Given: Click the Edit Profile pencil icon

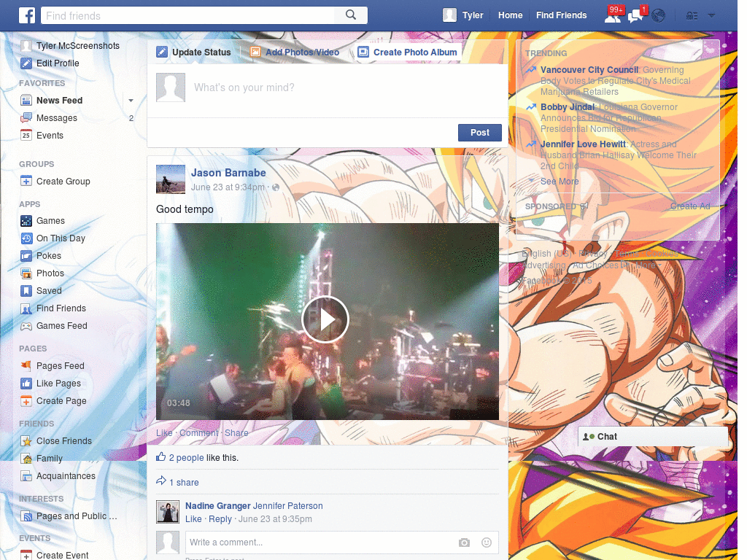Looking at the screenshot, I should (26, 63).
